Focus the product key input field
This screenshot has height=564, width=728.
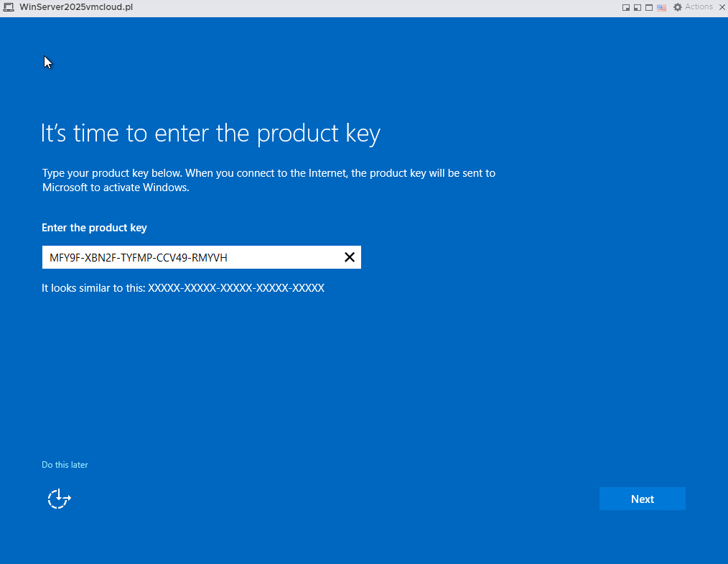point(202,257)
